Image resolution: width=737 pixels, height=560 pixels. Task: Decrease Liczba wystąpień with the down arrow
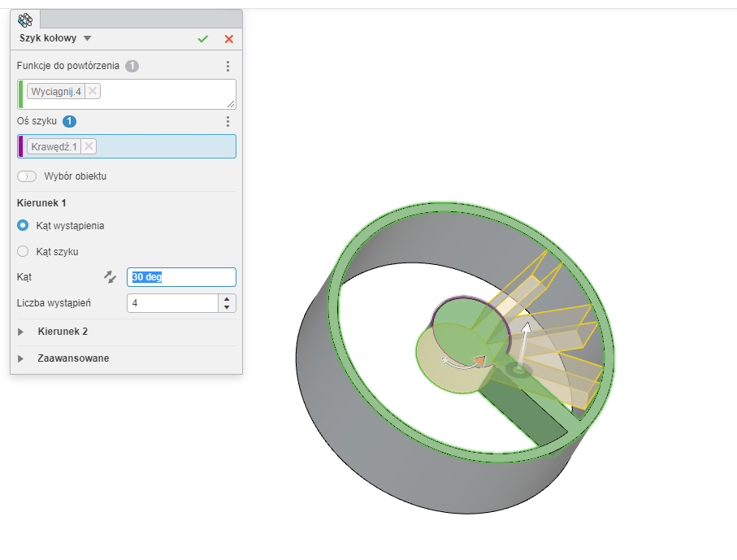227,308
